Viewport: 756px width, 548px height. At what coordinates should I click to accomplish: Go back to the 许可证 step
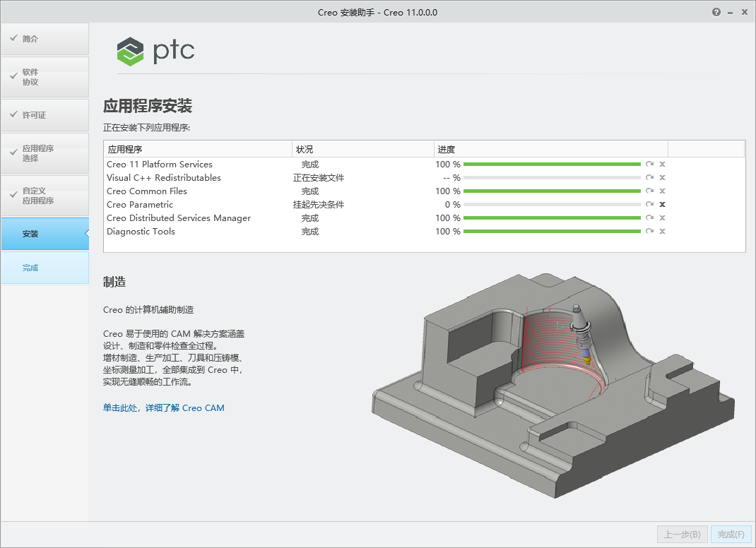(x=44, y=114)
